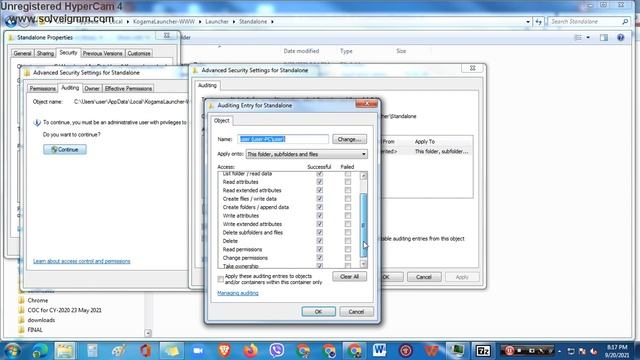Open 'Learn about access control and permissions' link

[82, 261]
